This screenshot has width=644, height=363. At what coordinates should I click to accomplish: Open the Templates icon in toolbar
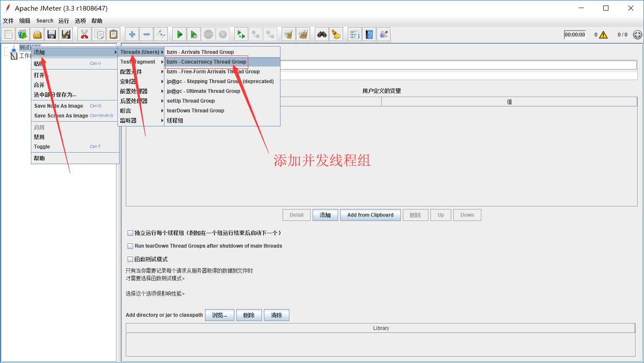pos(23,34)
